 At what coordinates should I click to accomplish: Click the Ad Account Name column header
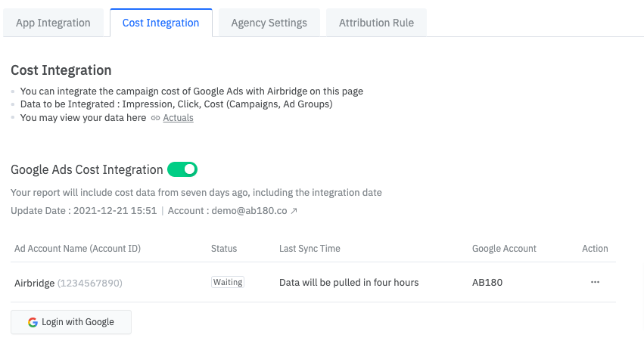(x=77, y=248)
